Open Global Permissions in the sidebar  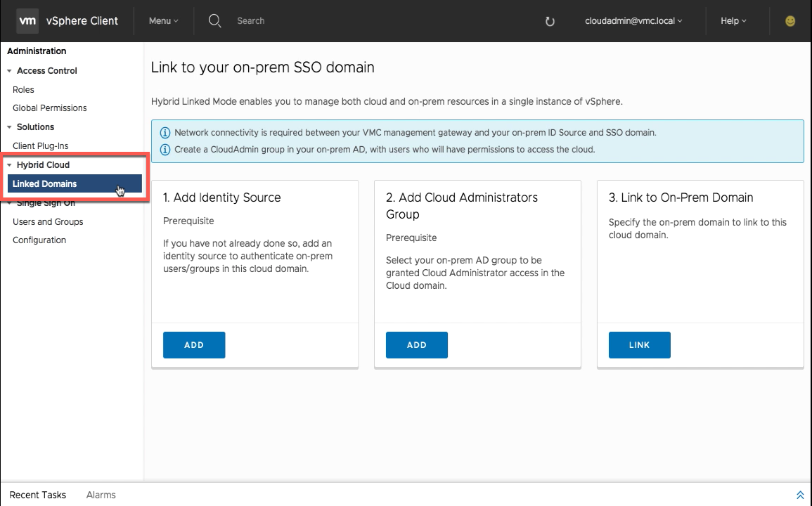coord(50,108)
